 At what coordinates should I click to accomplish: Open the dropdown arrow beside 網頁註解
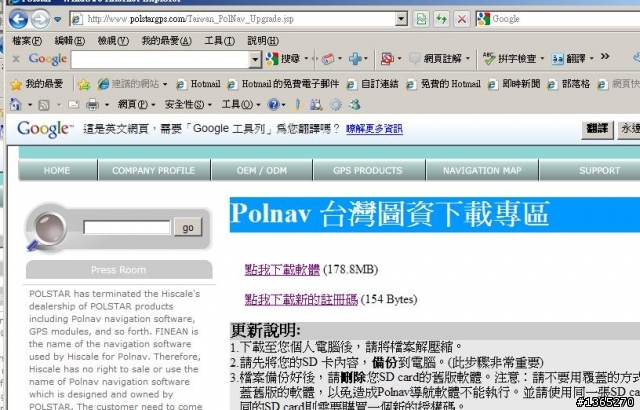pyautogui.click(x=468, y=59)
